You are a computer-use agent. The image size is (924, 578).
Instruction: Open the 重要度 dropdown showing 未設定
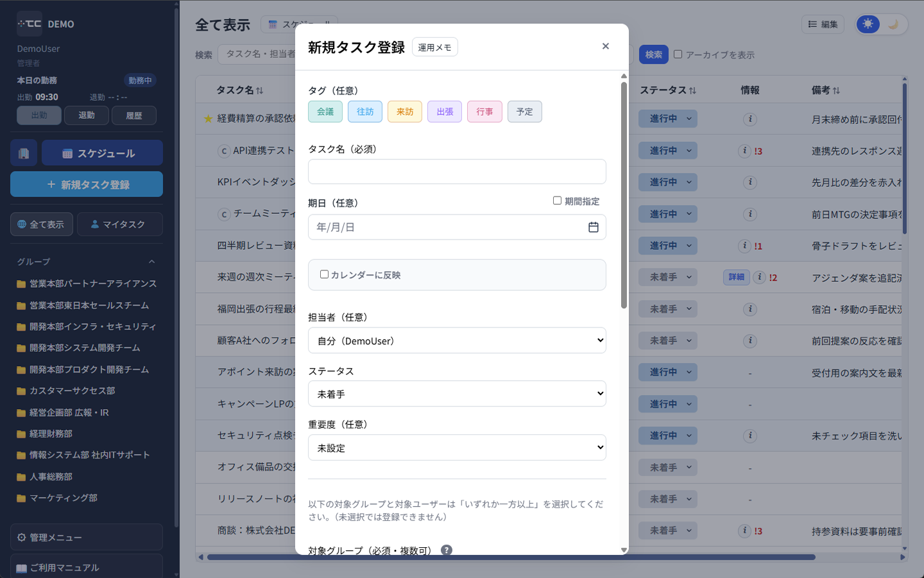point(457,448)
